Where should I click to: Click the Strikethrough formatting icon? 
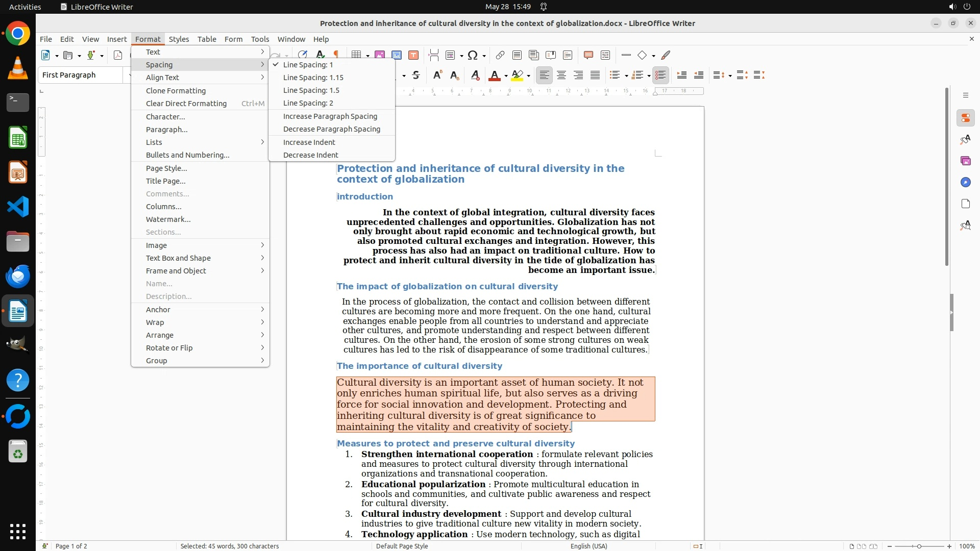[416, 76]
